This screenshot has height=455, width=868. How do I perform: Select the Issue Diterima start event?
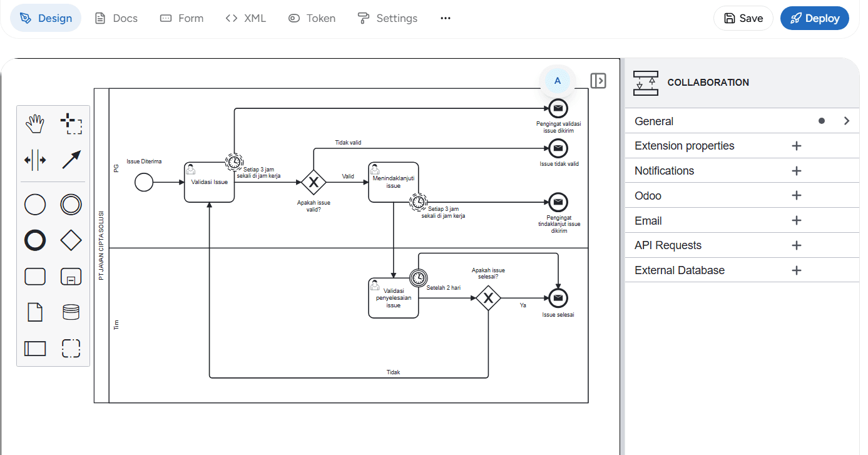point(144,182)
